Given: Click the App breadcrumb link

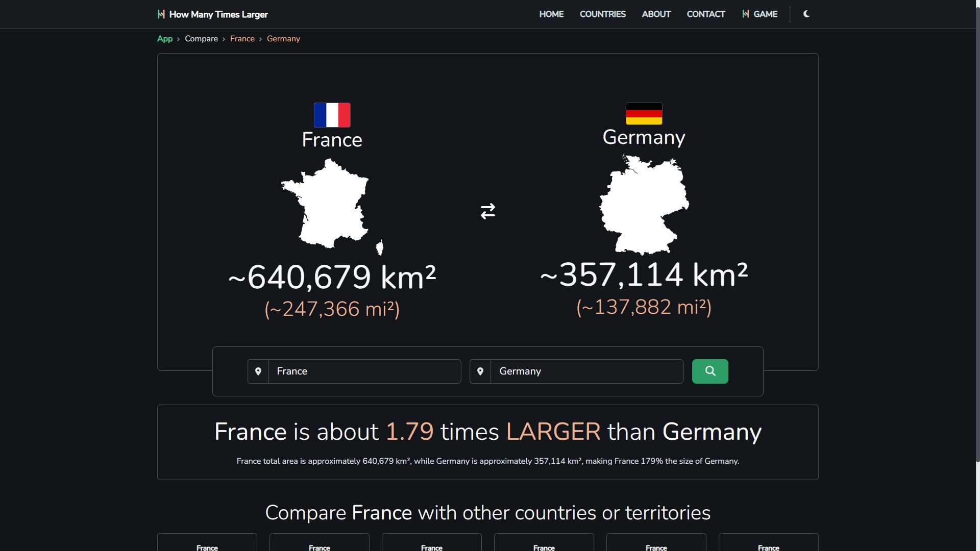Looking at the screenshot, I should (164, 38).
